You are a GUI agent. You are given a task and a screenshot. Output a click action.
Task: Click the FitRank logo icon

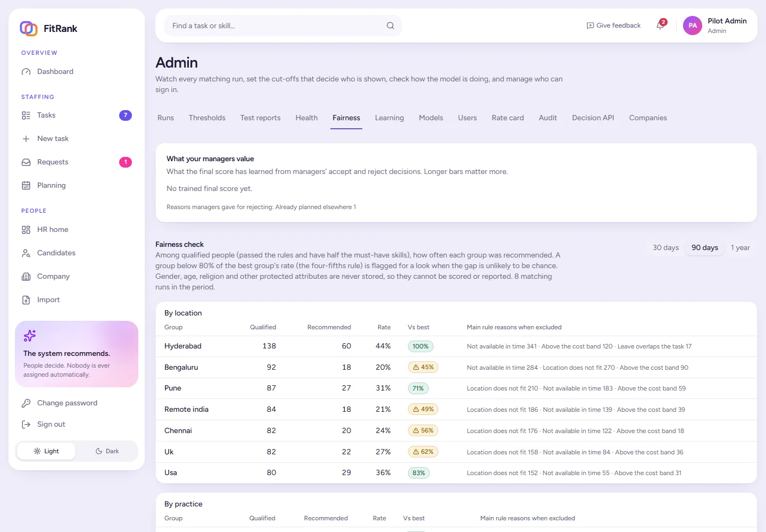(x=29, y=28)
